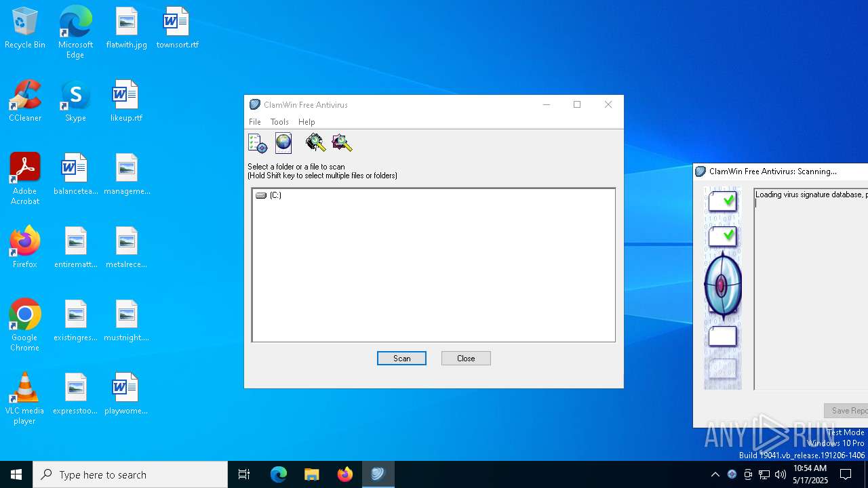Select the entirematt image file on the desktop

coord(75,248)
